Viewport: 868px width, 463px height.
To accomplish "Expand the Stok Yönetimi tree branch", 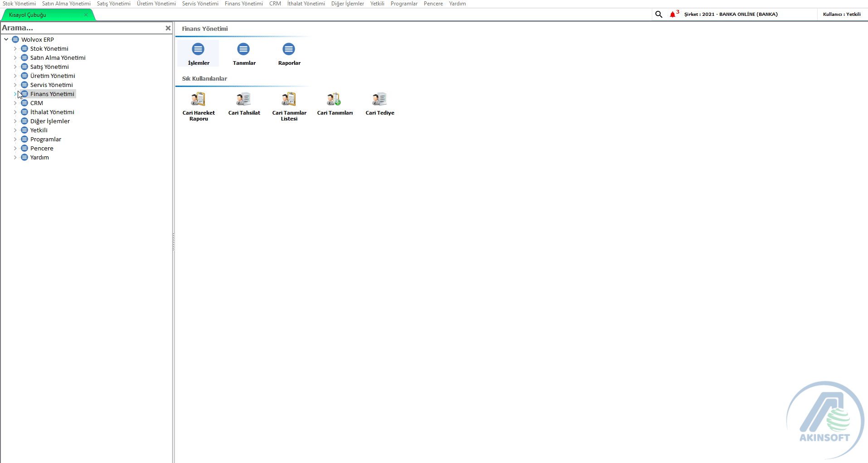I will (x=15, y=48).
